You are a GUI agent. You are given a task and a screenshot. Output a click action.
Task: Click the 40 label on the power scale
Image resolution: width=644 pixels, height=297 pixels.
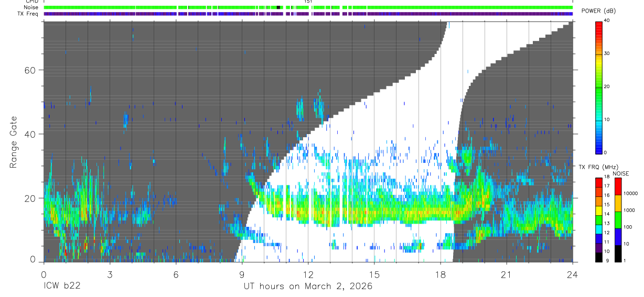[607, 21]
